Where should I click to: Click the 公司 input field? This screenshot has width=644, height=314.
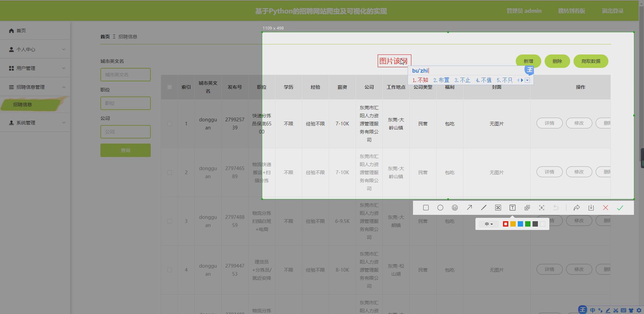click(126, 132)
